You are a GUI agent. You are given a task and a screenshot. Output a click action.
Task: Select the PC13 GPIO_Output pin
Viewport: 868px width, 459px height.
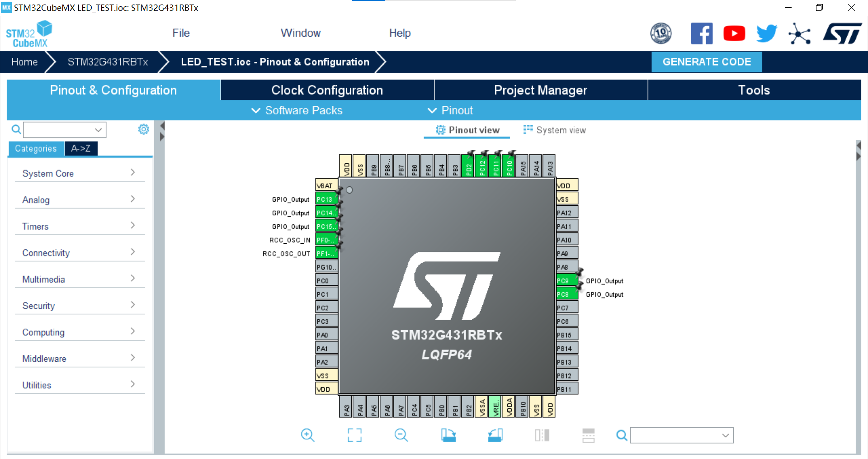point(326,199)
